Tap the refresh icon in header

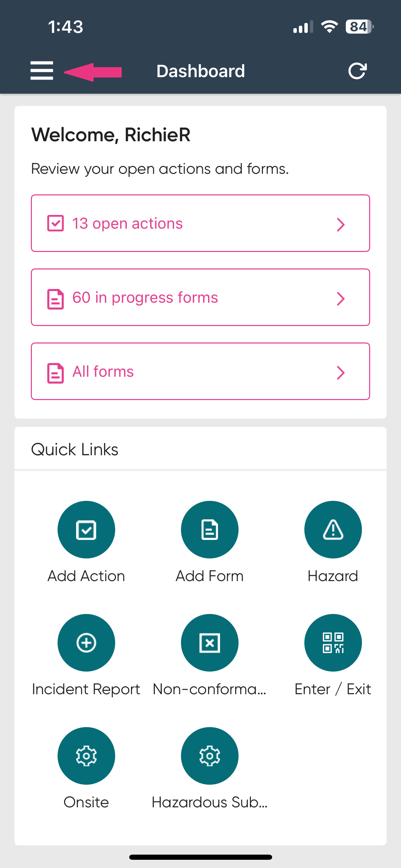357,71
